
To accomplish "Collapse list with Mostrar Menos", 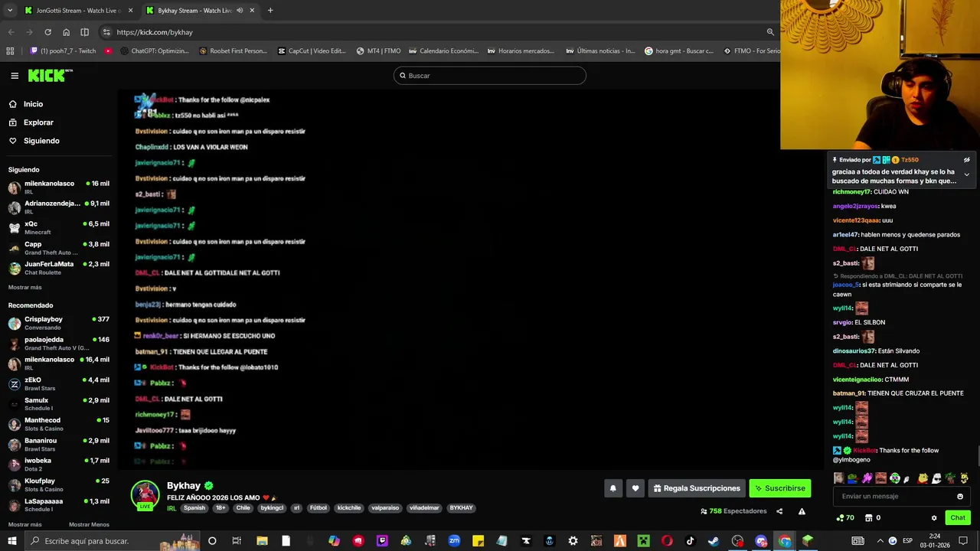I will tap(89, 525).
